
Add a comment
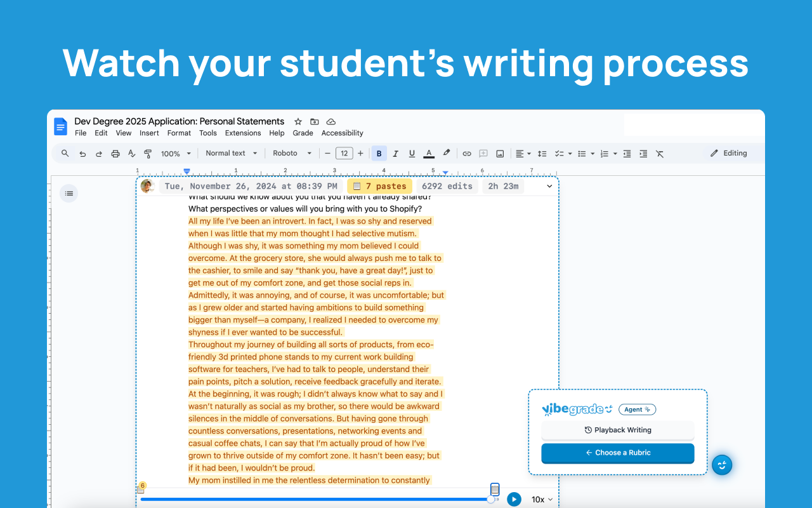pos(483,154)
